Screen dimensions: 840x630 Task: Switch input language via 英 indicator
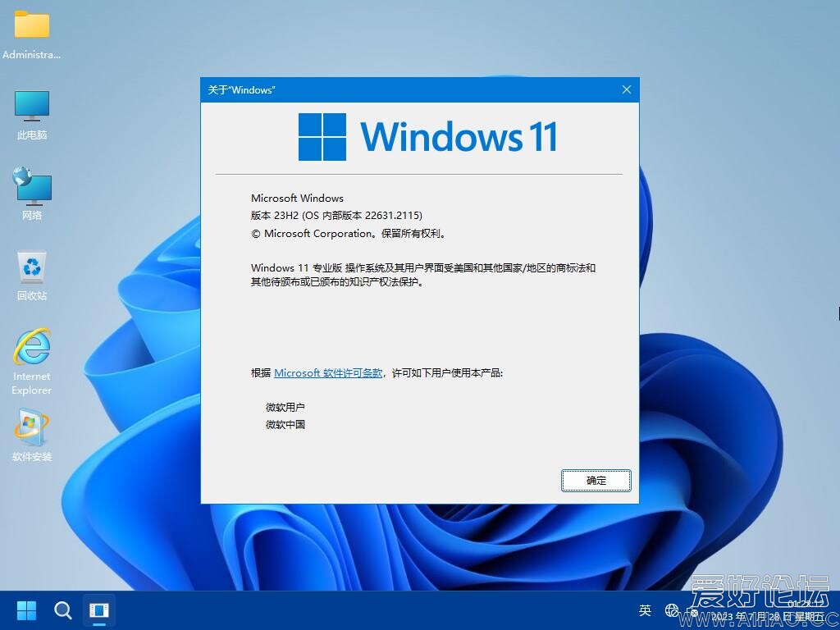(646, 610)
